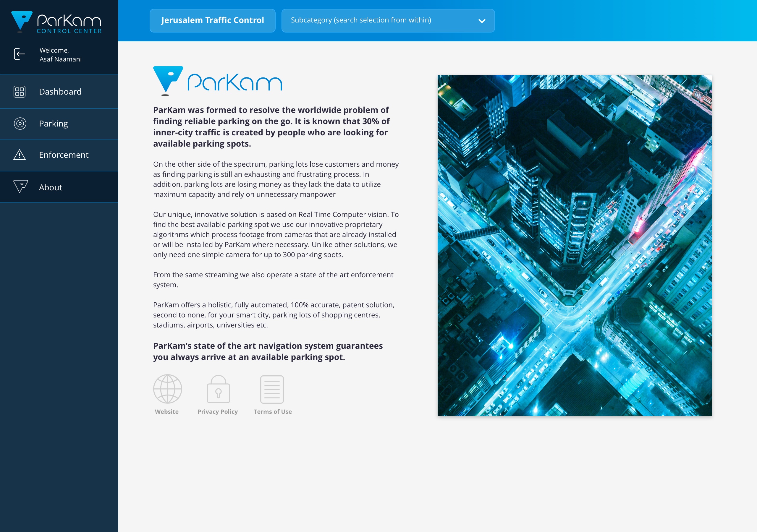Go to the Parking section

59,124
